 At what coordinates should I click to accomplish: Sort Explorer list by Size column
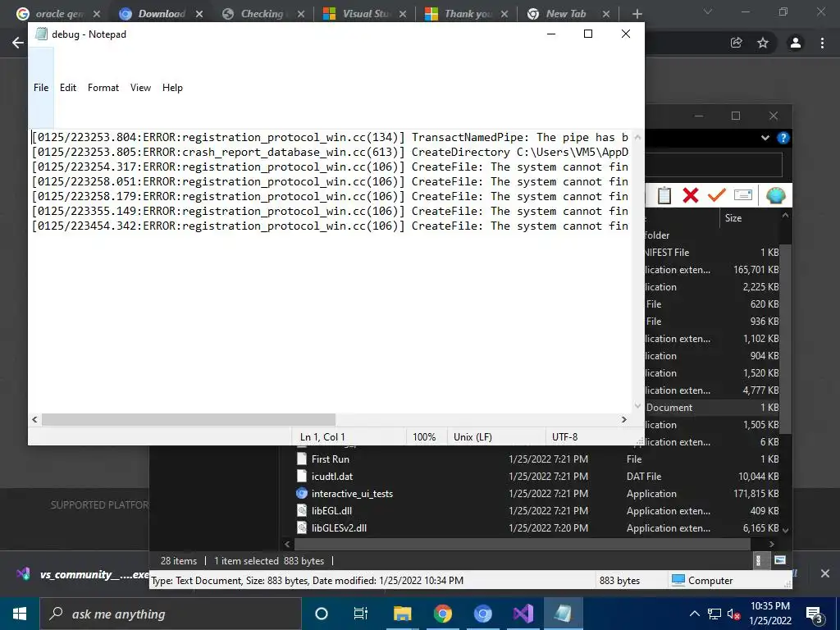click(733, 218)
